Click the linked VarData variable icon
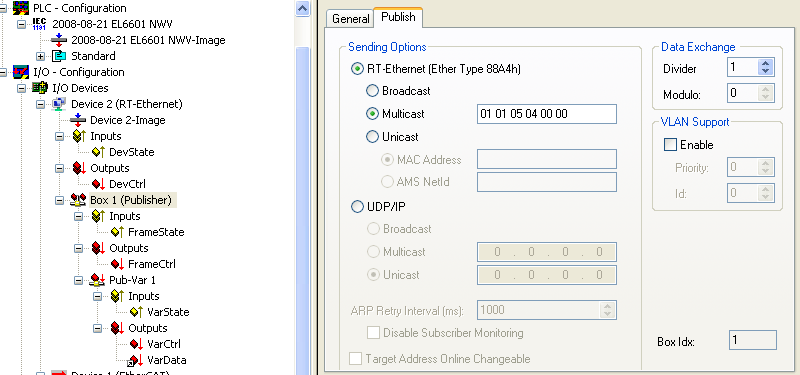This screenshot has width=800, height=375. (135, 360)
